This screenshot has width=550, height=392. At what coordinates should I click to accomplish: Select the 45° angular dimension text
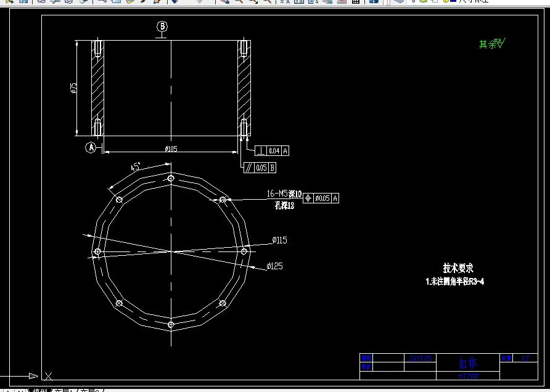point(136,167)
